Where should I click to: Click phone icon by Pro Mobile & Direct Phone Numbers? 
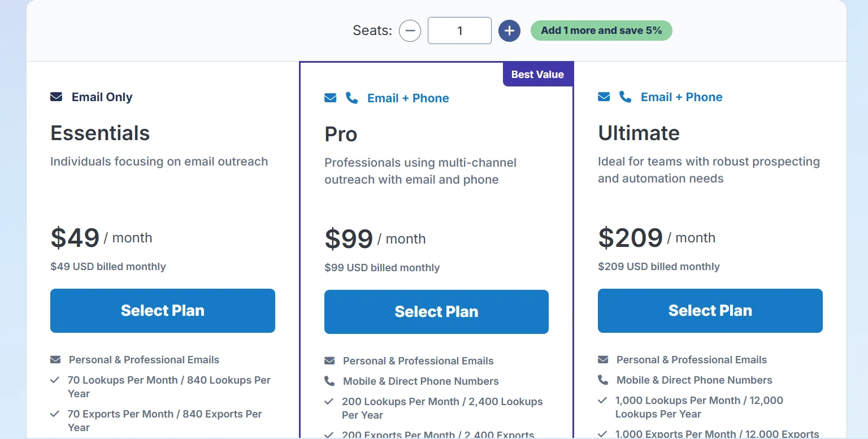pyautogui.click(x=329, y=381)
